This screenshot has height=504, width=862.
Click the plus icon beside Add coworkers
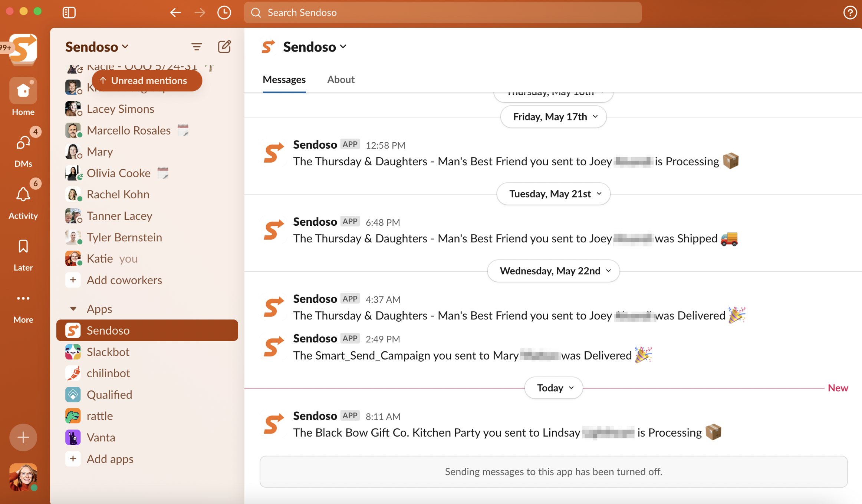tap(73, 280)
